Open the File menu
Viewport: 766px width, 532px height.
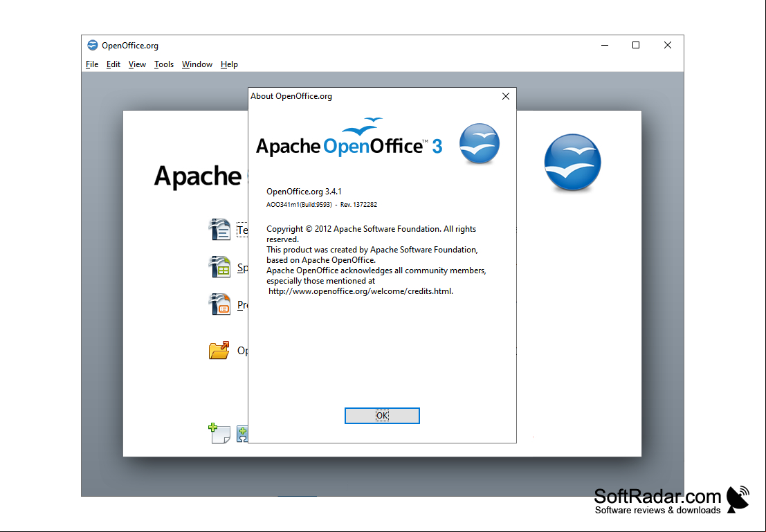pos(92,64)
